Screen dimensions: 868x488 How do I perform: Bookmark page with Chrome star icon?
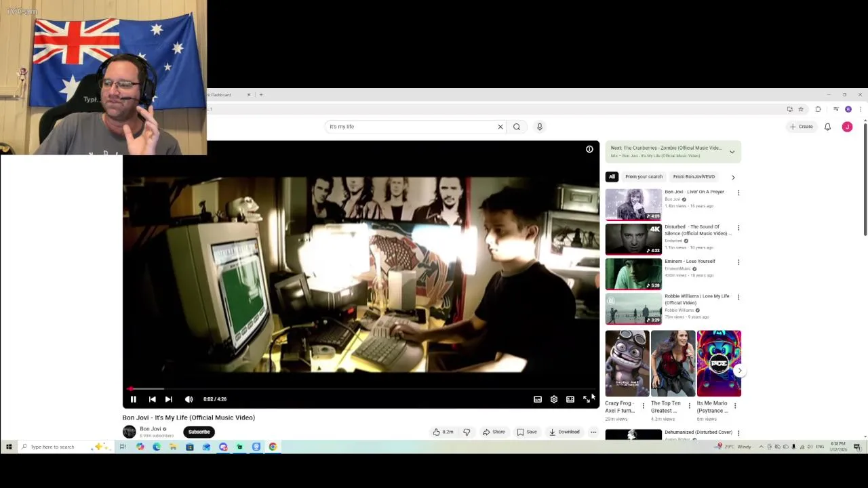pyautogui.click(x=801, y=109)
